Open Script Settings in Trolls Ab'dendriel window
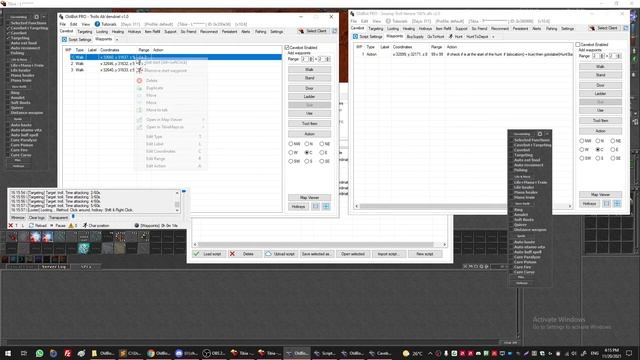 coord(76,40)
